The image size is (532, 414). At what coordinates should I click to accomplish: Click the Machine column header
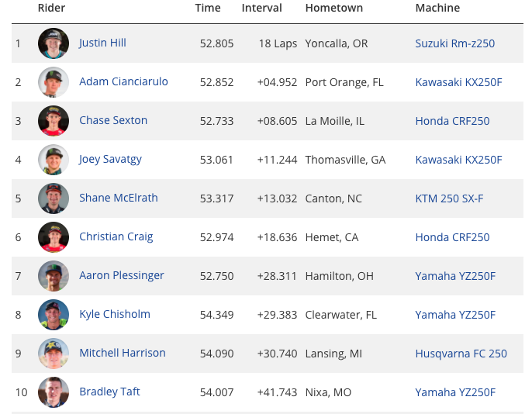point(437,8)
